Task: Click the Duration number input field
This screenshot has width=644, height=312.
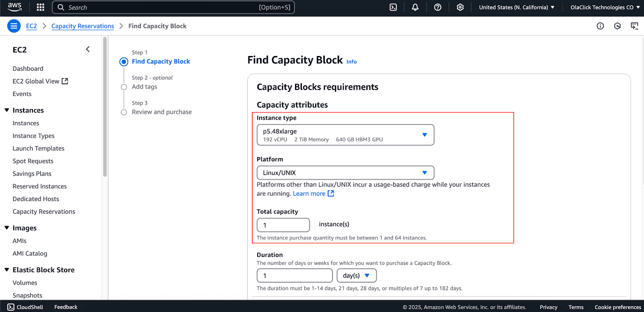Action: (x=295, y=276)
